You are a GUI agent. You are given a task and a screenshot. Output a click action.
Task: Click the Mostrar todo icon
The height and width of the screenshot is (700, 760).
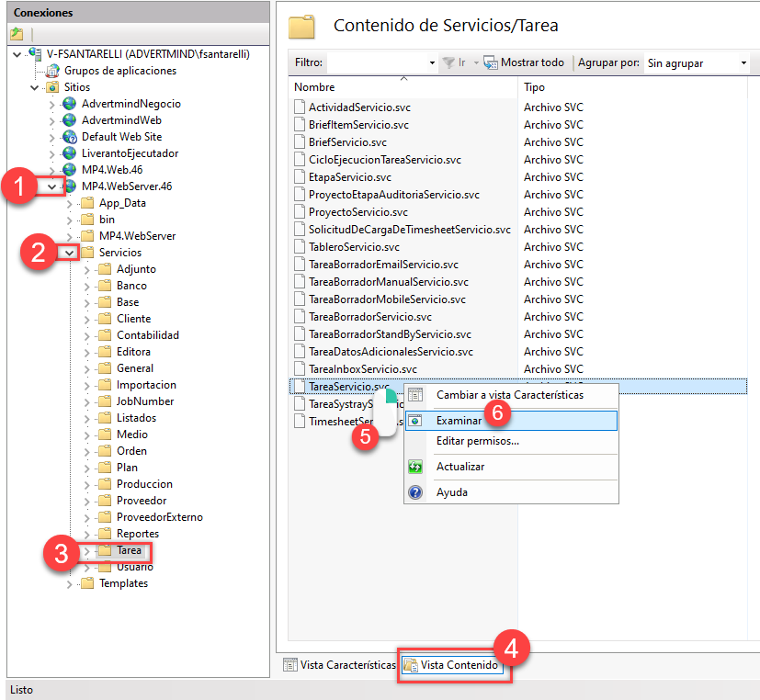[491, 62]
